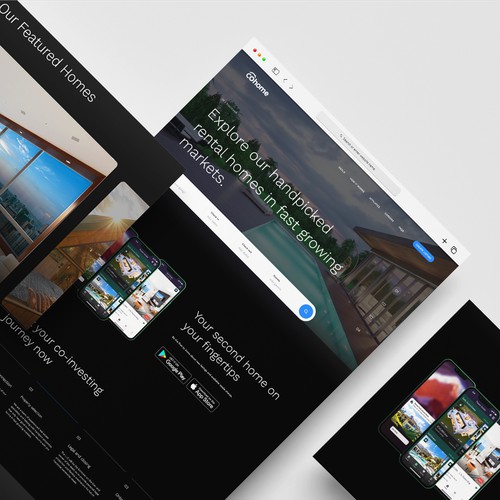This screenshot has width=500, height=500.
Task: Open the Guests field in search bar
Action: tap(276, 282)
